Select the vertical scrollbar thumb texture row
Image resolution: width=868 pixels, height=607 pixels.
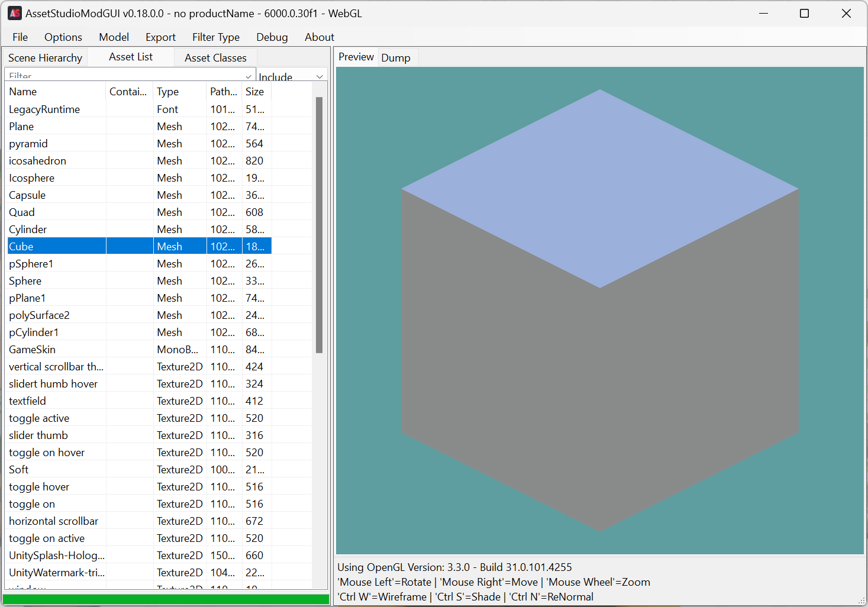[x=139, y=367]
